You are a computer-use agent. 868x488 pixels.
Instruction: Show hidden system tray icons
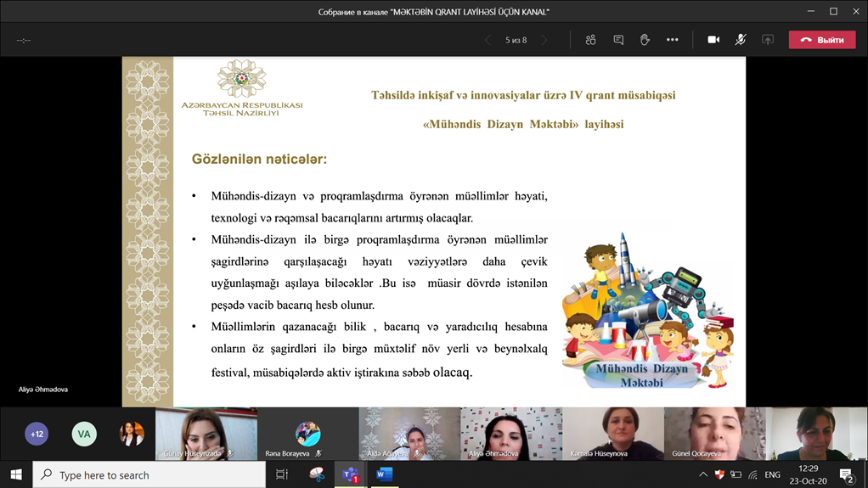pyautogui.click(x=703, y=474)
